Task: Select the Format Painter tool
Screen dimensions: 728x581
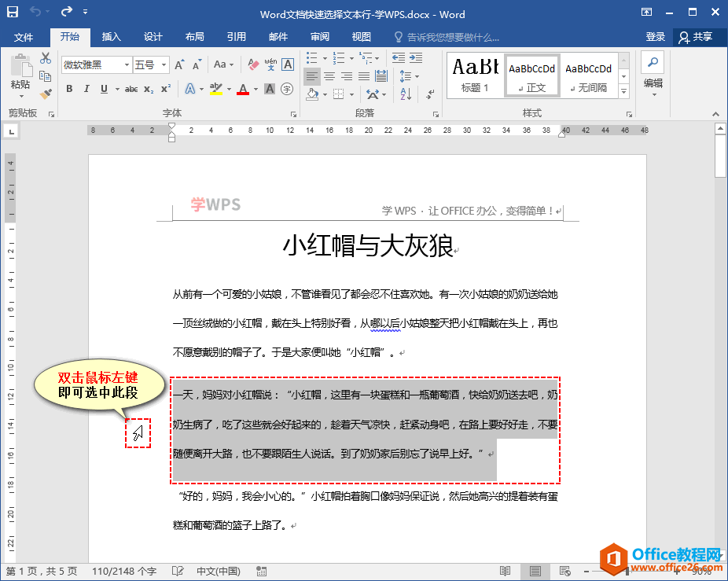Action: pyautogui.click(x=44, y=93)
